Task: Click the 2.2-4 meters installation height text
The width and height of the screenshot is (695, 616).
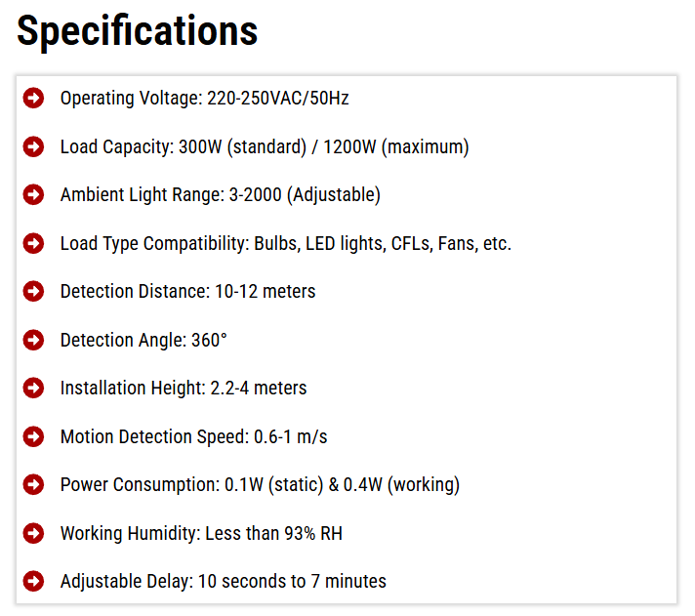Action: pos(259,389)
